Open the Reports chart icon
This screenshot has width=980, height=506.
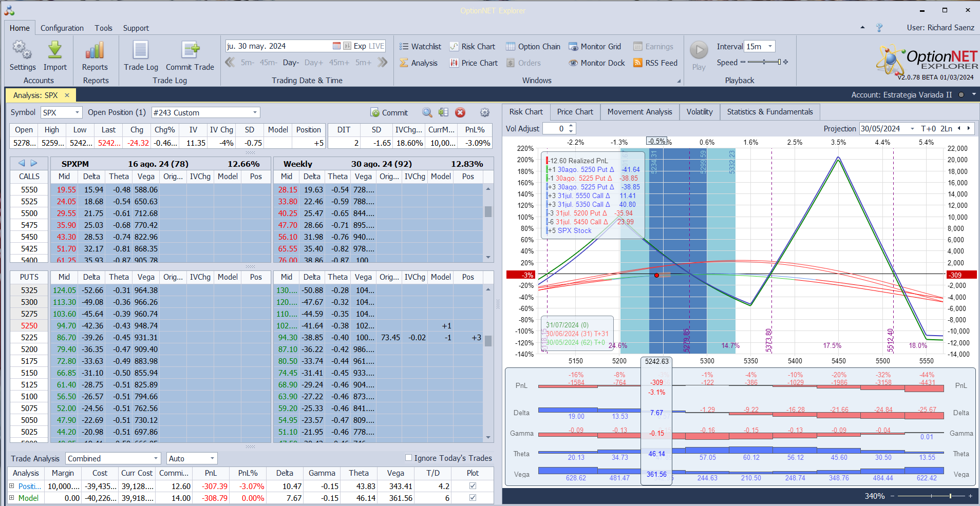click(x=95, y=50)
